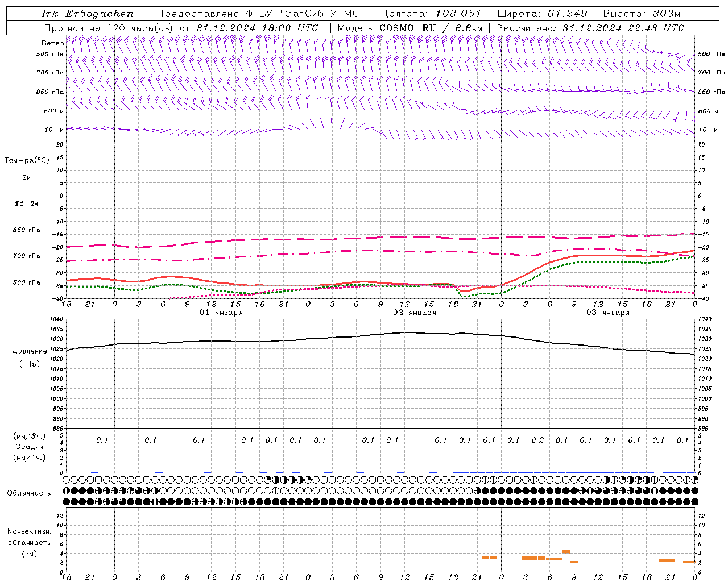Click the Конвективн. облачность panel label
Screen dimensions: 728x582
tap(29, 542)
